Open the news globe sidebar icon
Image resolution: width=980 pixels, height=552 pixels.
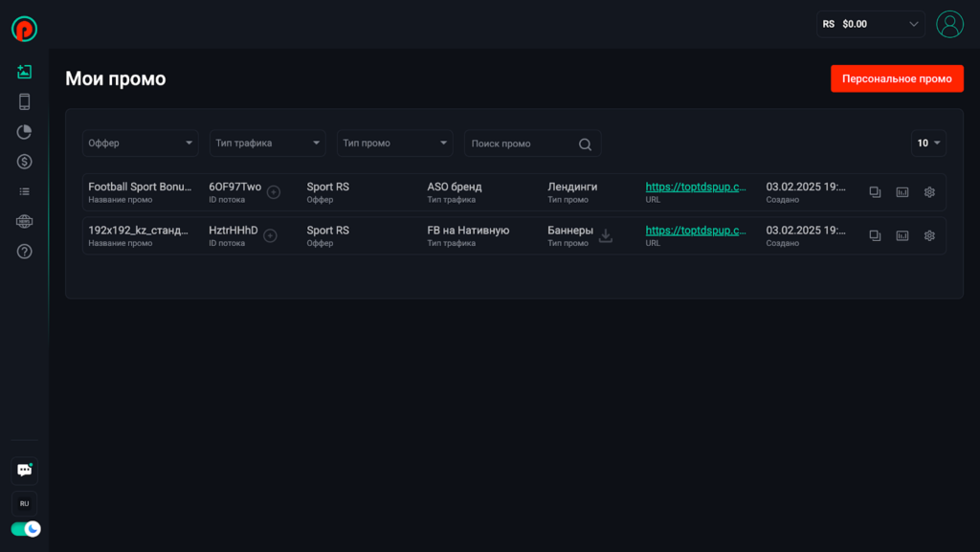pos(24,222)
